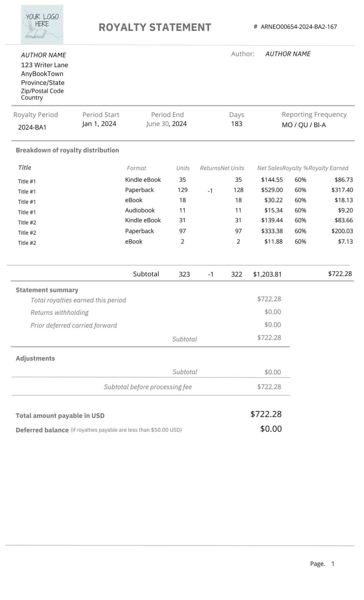The width and height of the screenshot is (364, 600).
Task: Click the 'Returns withholding' label
Action: tap(59, 312)
